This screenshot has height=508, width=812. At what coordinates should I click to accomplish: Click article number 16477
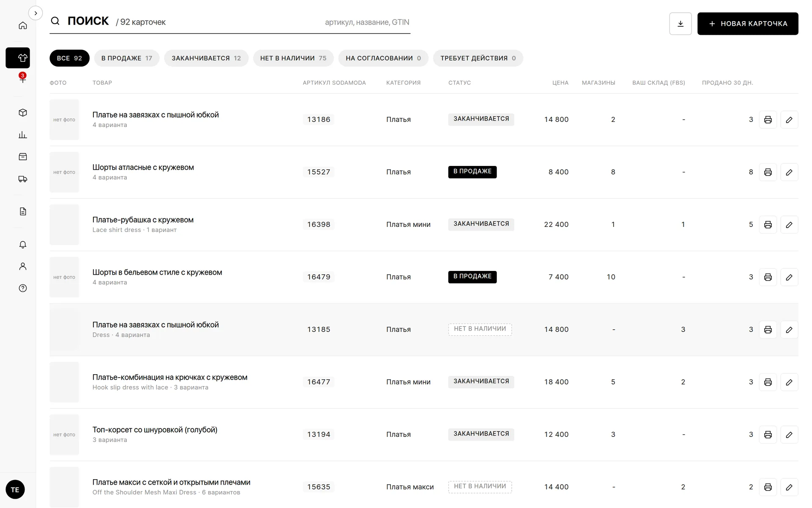tap(318, 382)
